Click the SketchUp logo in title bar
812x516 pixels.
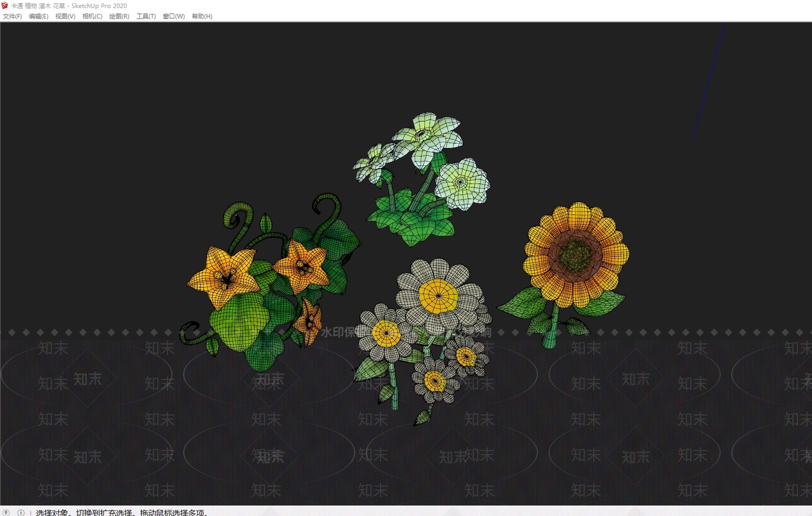click(5, 6)
